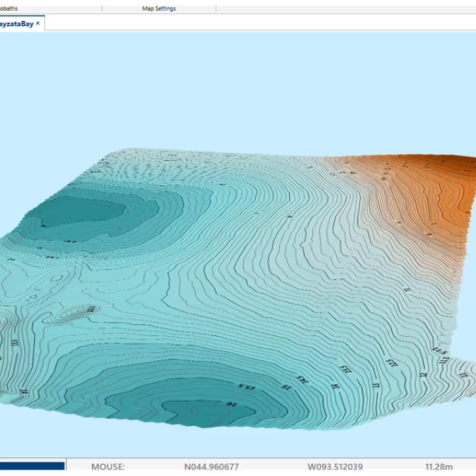
Task: Select the MOUSE: label in status bar
Action: point(108,467)
